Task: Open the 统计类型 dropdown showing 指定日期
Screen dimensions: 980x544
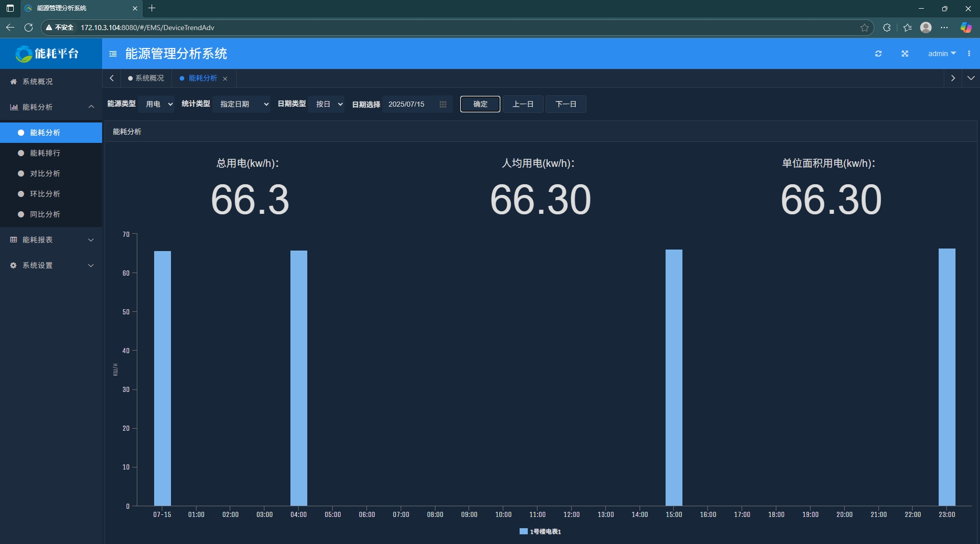Action: coord(241,104)
